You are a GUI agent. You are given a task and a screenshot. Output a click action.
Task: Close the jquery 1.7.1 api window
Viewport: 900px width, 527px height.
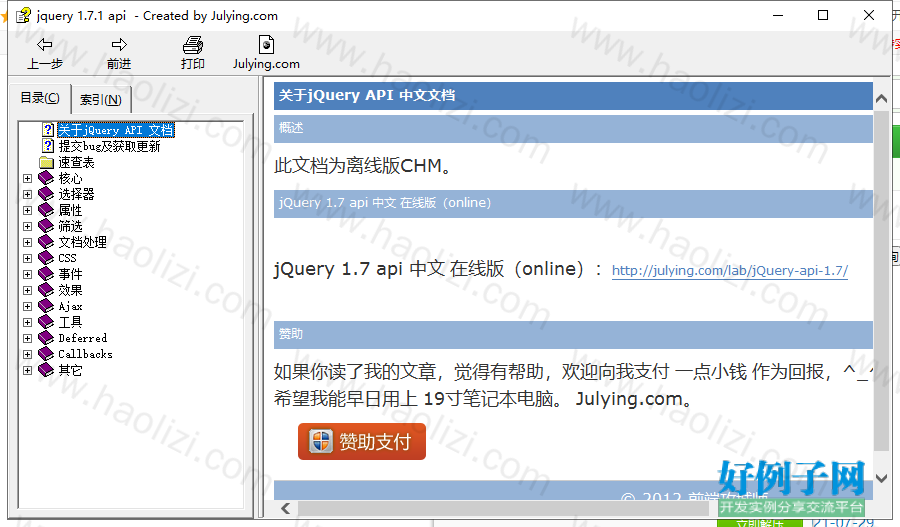coord(869,16)
